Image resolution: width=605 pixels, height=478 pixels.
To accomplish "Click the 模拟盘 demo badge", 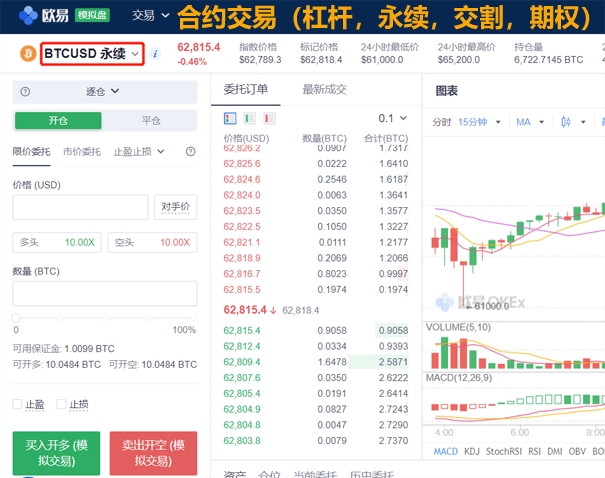I will pyautogui.click(x=92, y=15).
